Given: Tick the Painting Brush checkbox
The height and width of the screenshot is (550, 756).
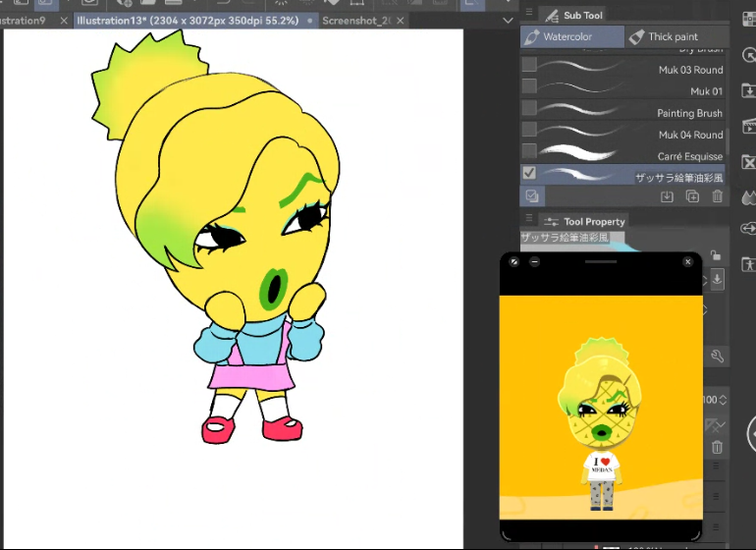Looking at the screenshot, I should point(529,108).
